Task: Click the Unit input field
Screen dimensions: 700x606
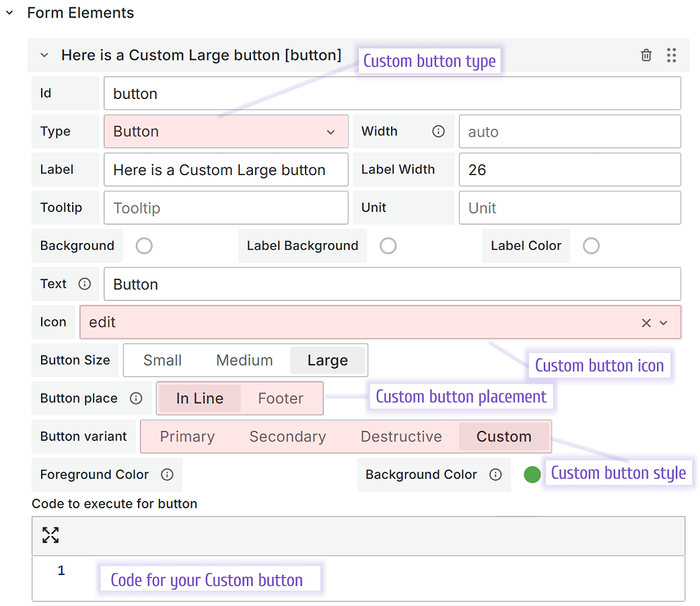Action: 570,207
